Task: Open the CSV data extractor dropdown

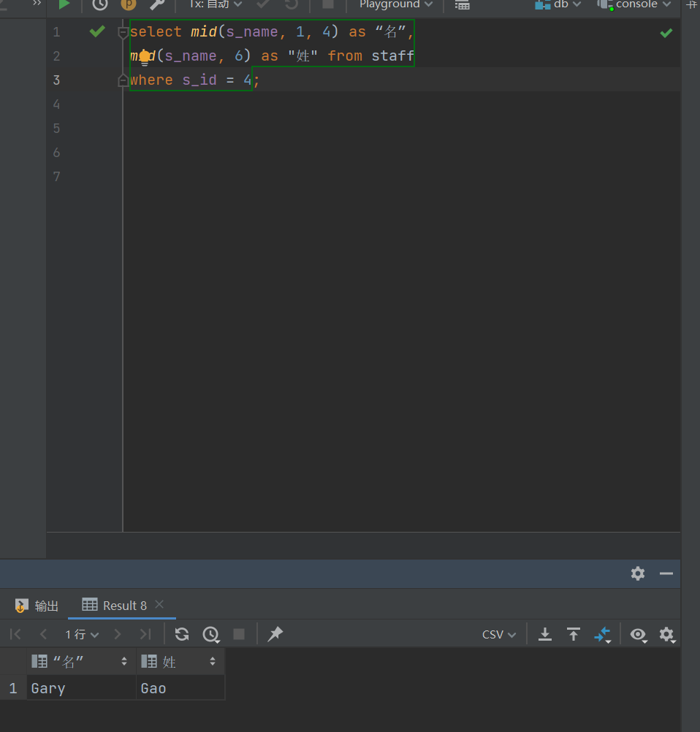Action: coord(499,634)
